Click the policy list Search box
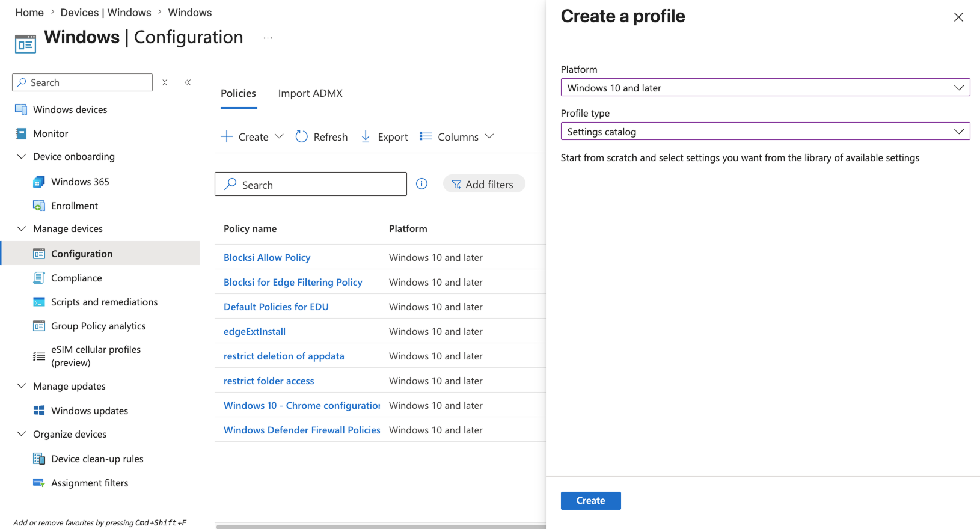Image resolution: width=980 pixels, height=529 pixels. (311, 184)
